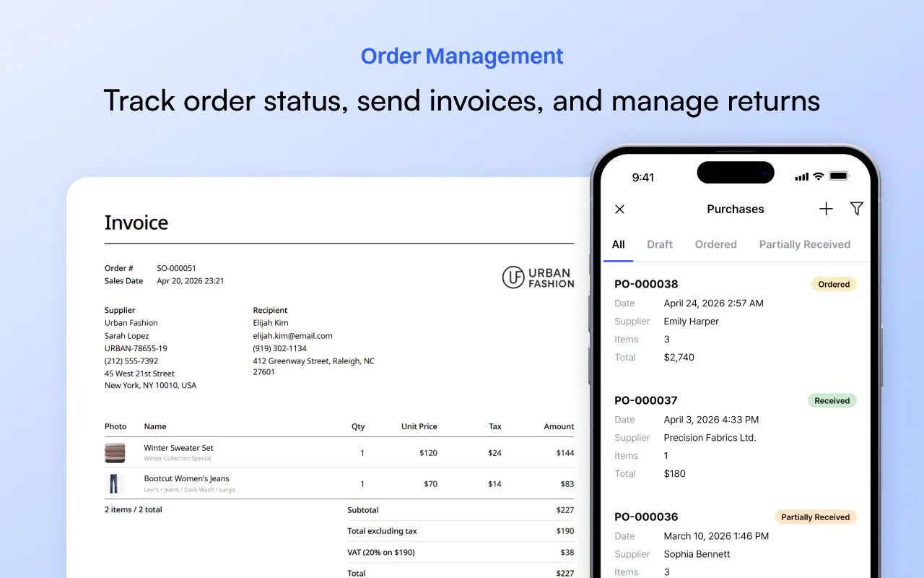
Task: Click the Received status badge on PO-000037
Action: [832, 400]
